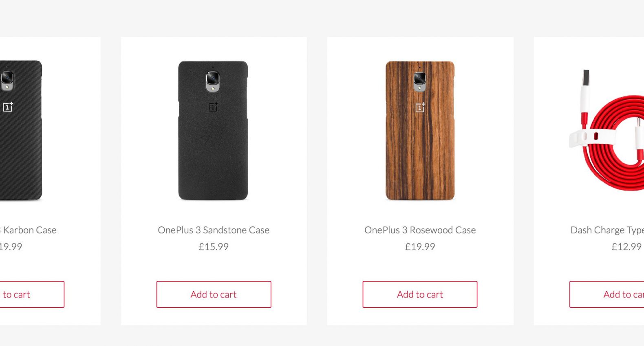Click the OnePlus logo on Sandstone case
The image size is (644, 346).
click(214, 107)
